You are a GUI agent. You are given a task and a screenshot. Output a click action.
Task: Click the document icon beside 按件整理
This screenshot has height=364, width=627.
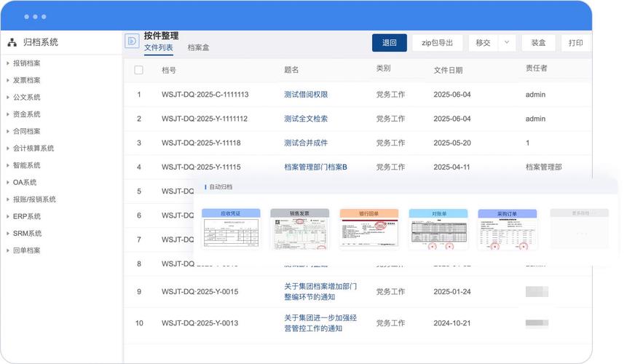click(x=132, y=41)
